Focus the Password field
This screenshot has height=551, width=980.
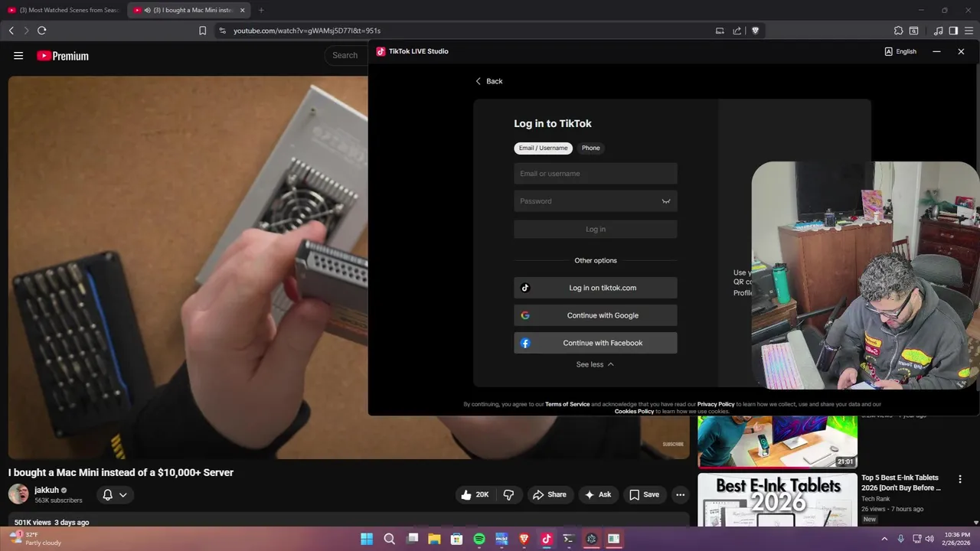[596, 201]
